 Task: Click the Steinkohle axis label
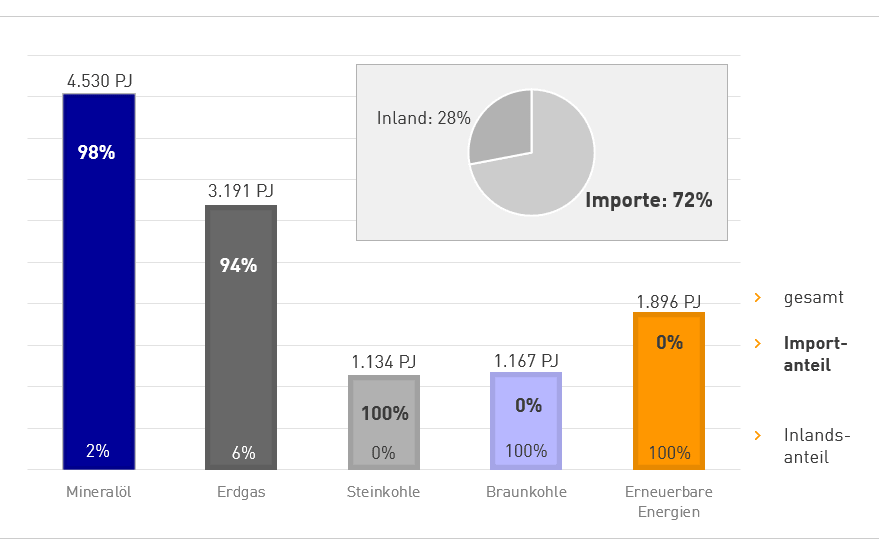383,492
